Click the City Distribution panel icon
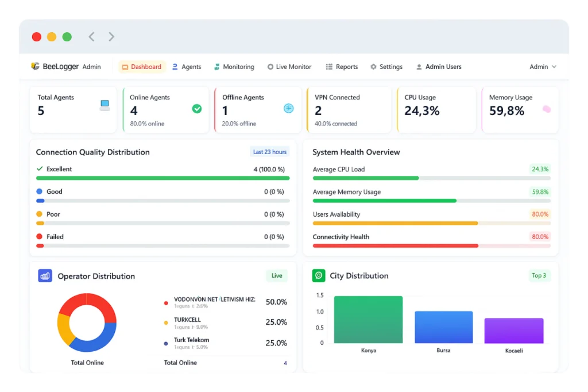The width and height of the screenshot is (588, 392). coord(319,276)
